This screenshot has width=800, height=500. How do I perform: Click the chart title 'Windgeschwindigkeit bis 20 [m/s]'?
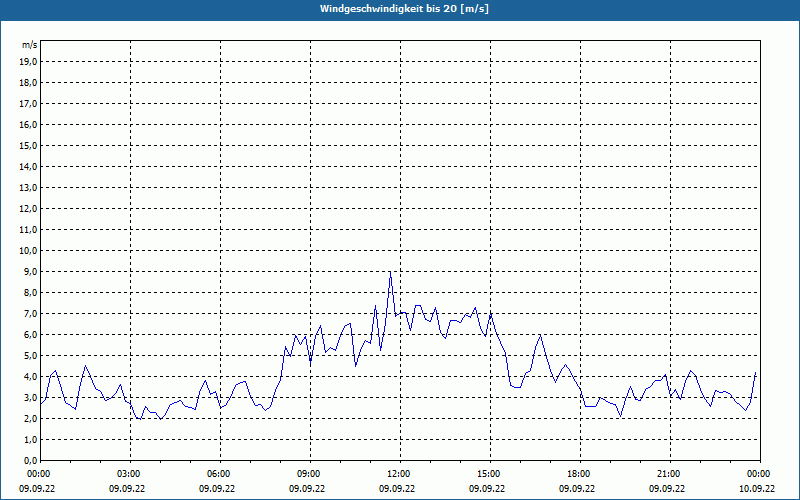[x=404, y=9]
